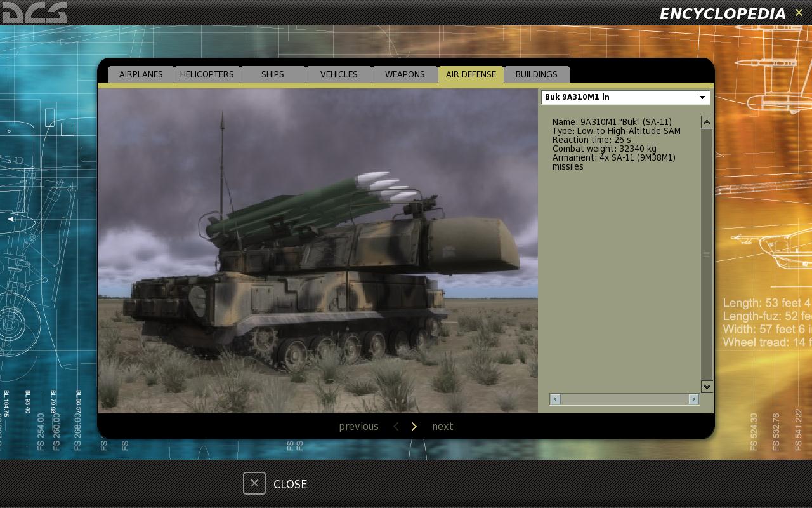Click the ENCYCLOPEDIA title text

click(x=723, y=14)
